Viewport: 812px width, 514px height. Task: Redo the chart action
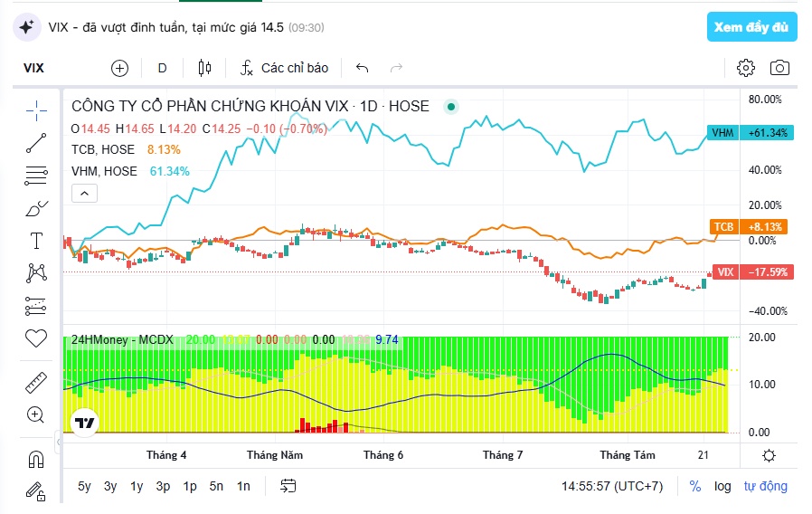396,68
